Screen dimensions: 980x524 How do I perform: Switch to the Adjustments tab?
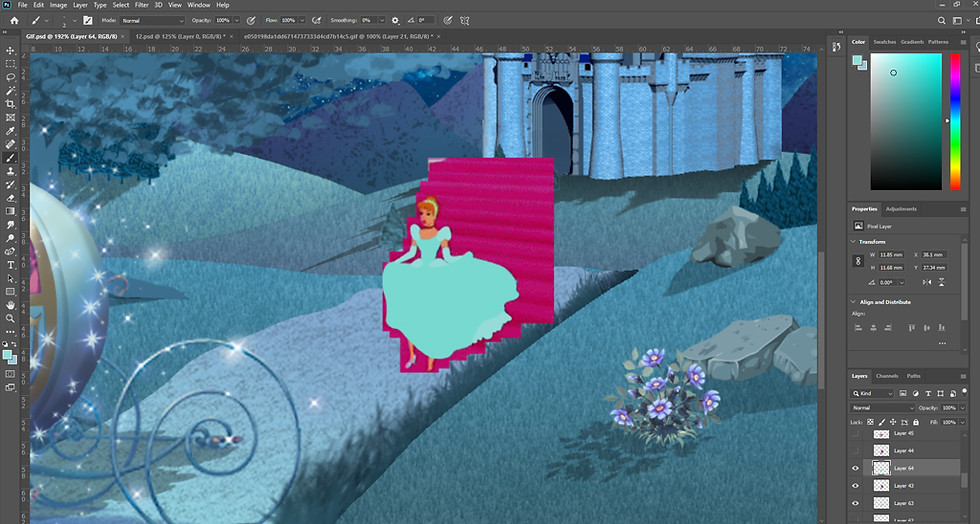(x=901, y=209)
